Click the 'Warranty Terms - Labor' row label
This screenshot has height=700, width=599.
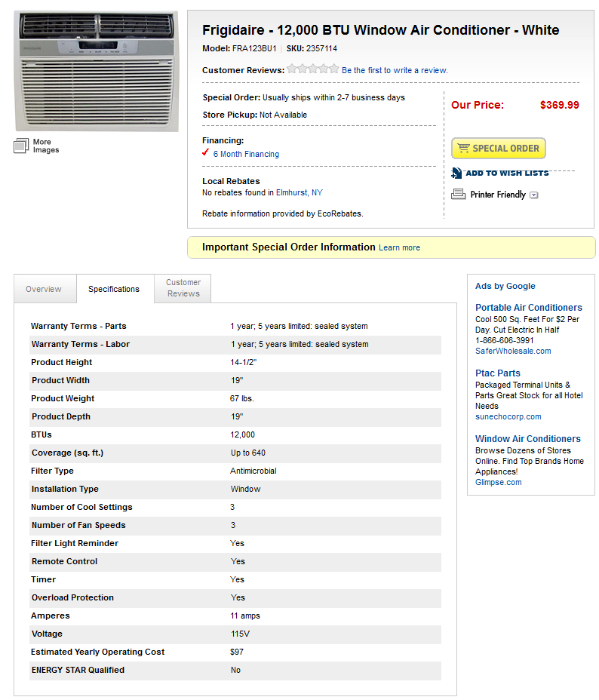point(80,344)
